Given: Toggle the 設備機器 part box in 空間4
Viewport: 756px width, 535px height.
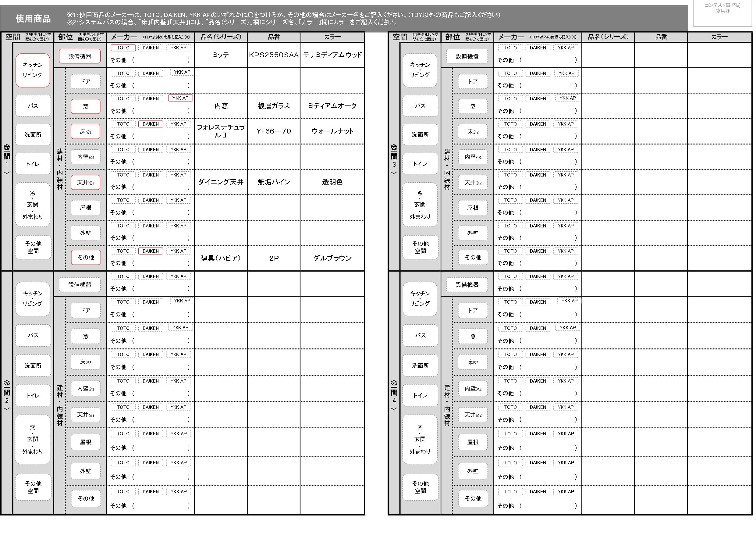Looking at the screenshot, I should point(467,285).
